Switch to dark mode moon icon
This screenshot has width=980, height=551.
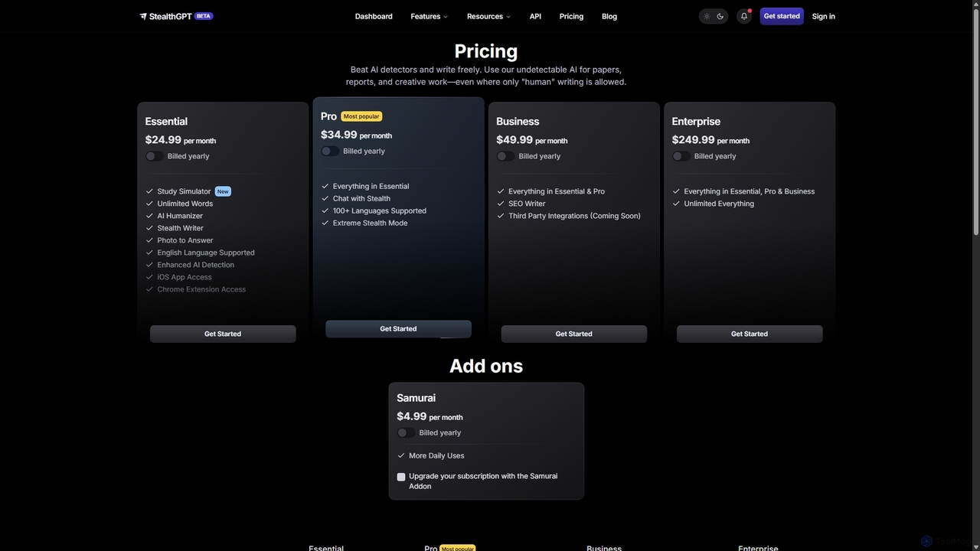tap(720, 16)
